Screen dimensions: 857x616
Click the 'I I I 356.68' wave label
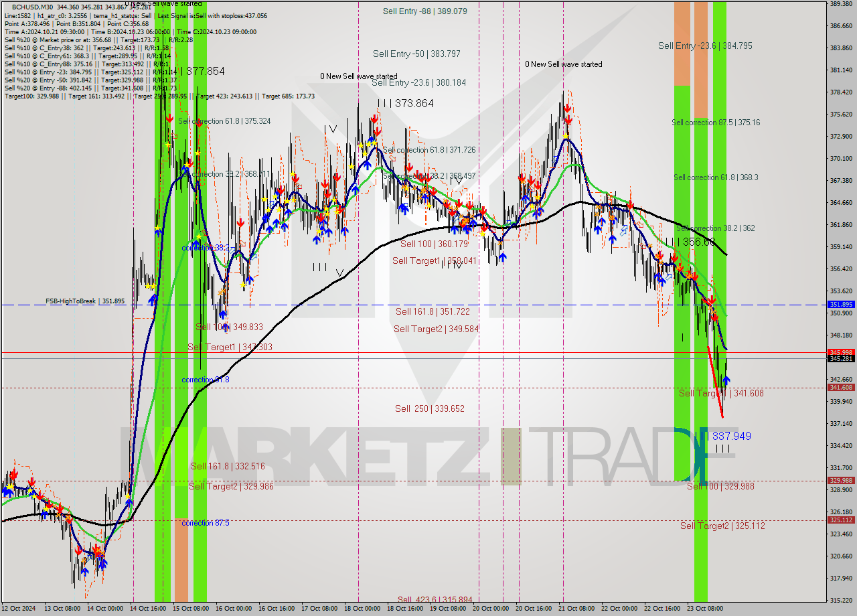[690, 242]
